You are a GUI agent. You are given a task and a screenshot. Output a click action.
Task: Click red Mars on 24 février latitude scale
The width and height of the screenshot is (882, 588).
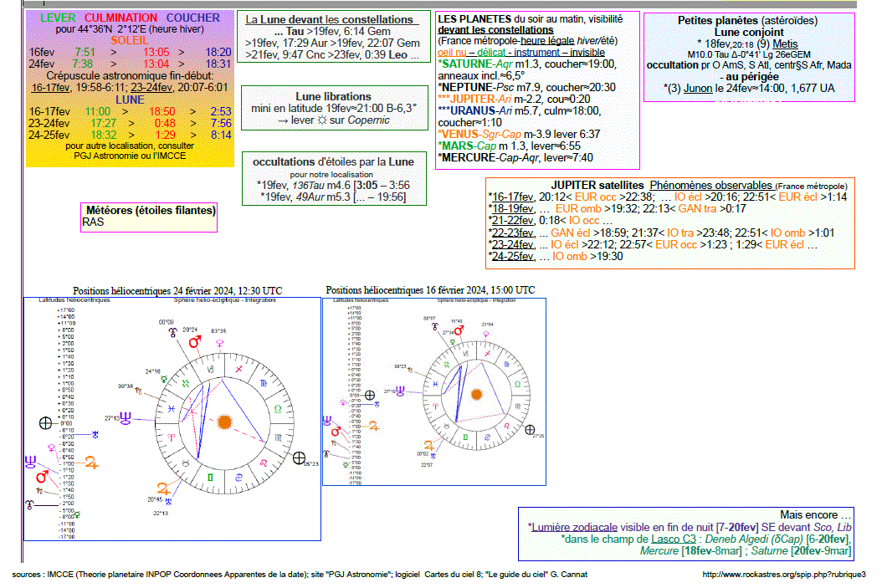pyautogui.click(x=42, y=478)
